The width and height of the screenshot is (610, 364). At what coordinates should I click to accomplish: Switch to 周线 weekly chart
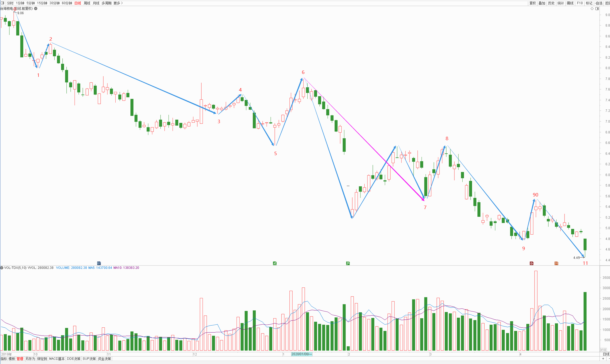(87, 3)
